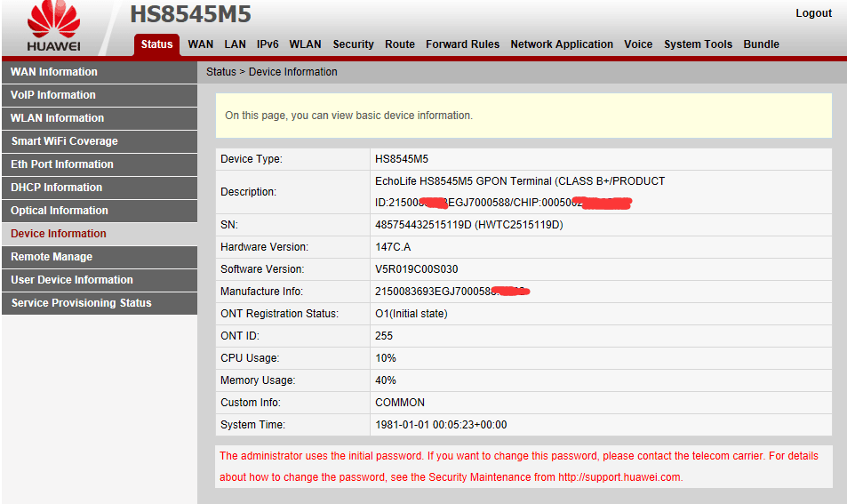Open Optical Information page
This screenshot has width=847, height=504.
point(60,211)
